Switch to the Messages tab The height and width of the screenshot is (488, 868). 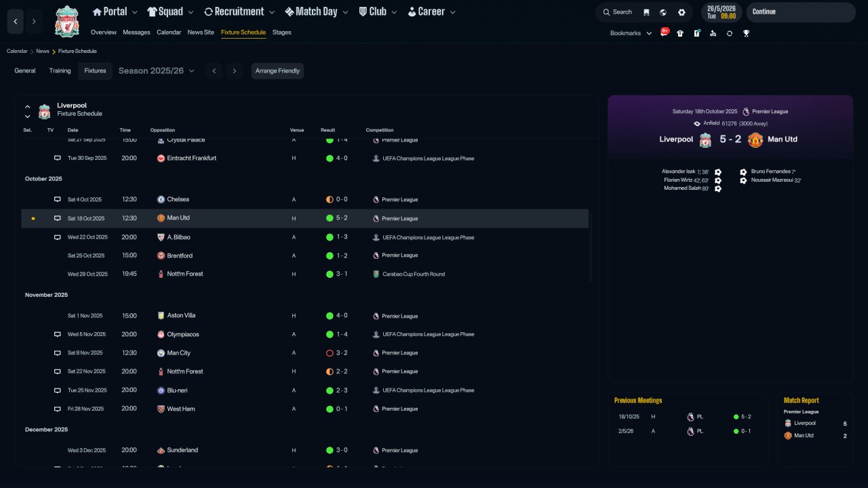[x=137, y=33]
